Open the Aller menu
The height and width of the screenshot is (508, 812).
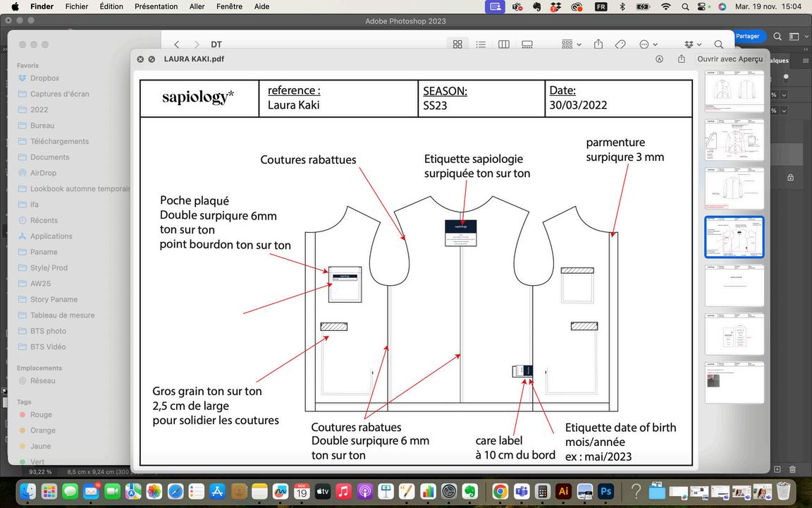(197, 7)
